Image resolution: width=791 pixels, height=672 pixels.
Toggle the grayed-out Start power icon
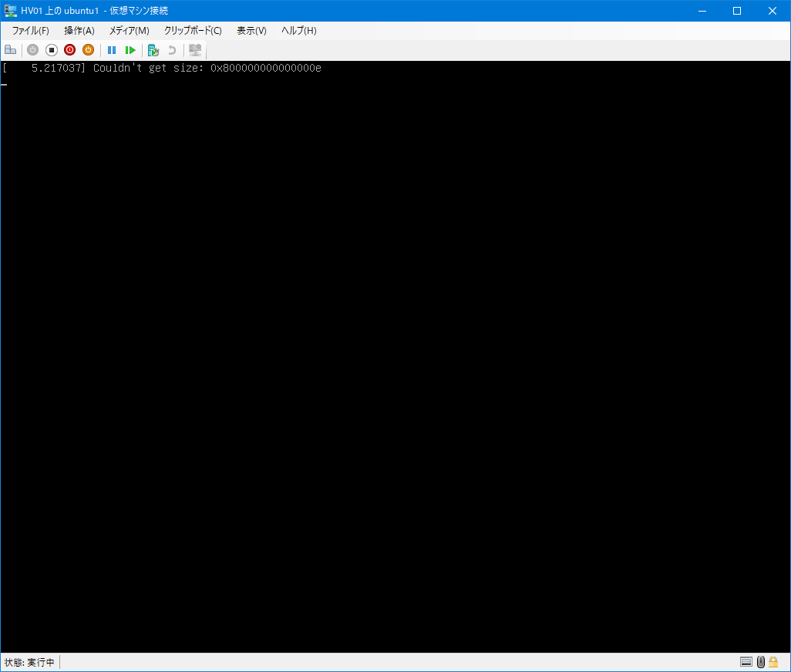[32, 49]
